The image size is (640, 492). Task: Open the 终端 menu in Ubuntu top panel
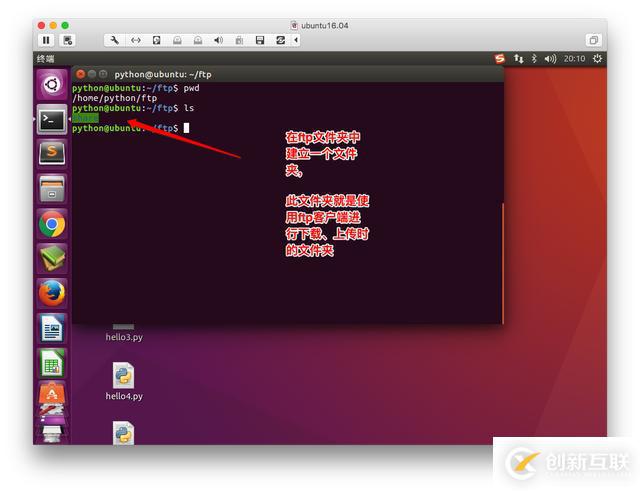[x=45, y=59]
